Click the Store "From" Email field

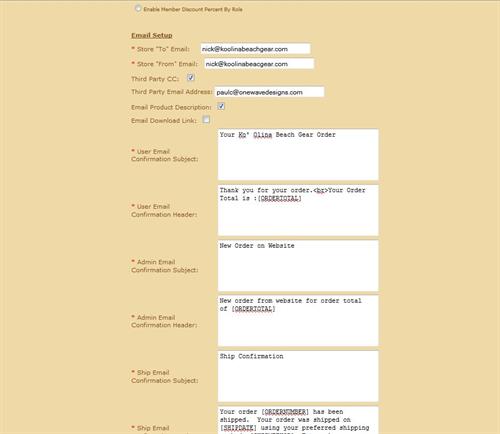pyautogui.click(x=259, y=64)
